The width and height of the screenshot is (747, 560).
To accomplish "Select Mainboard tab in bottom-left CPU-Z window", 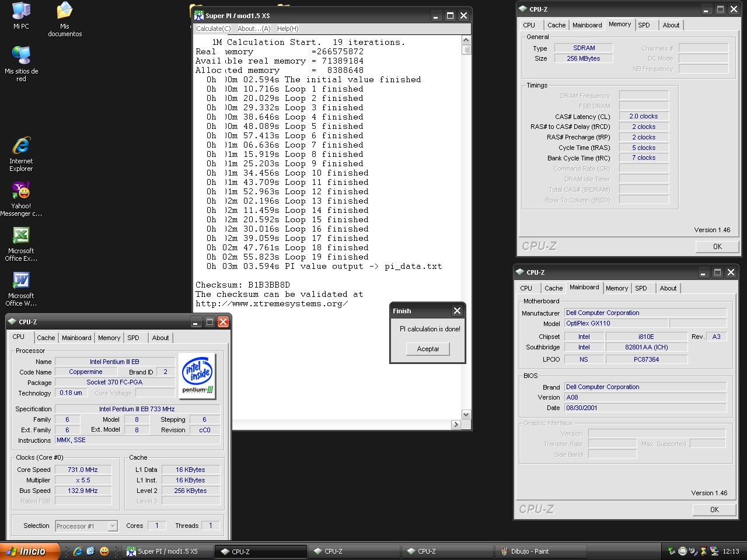I will tap(76, 338).
